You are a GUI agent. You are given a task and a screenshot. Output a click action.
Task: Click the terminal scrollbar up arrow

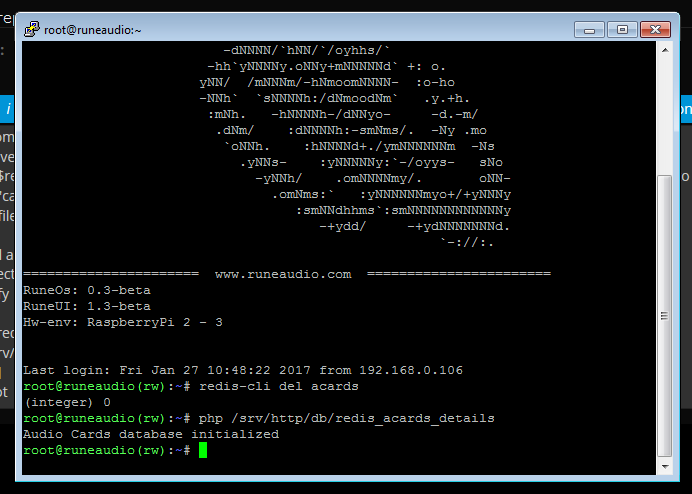(665, 50)
